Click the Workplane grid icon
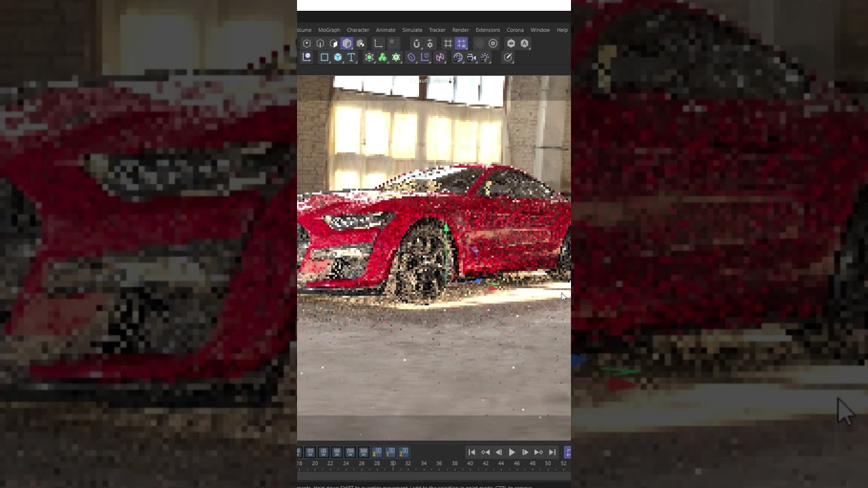868x488 pixels. [x=448, y=43]
